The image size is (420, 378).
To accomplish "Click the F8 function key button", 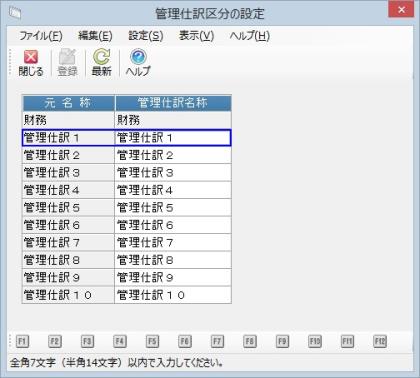I will point(250,341).
